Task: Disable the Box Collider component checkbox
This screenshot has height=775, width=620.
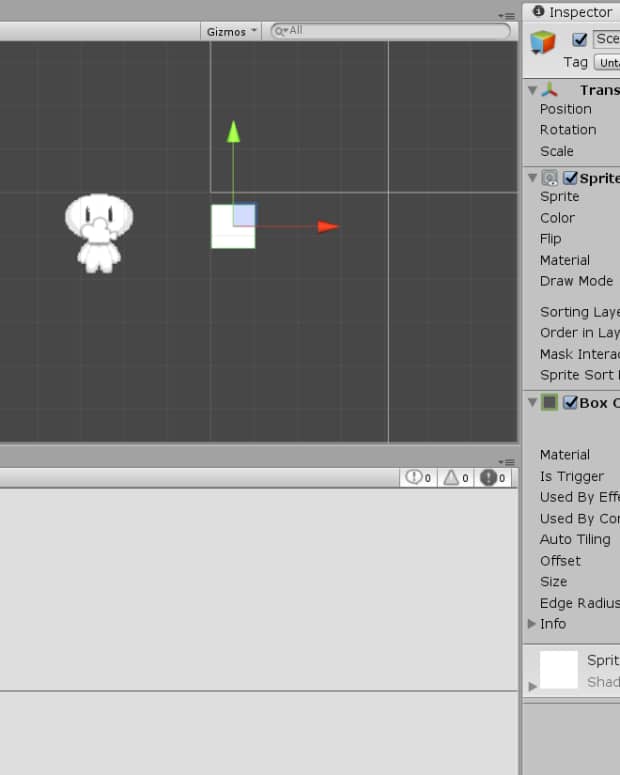Action: (570, 403)
